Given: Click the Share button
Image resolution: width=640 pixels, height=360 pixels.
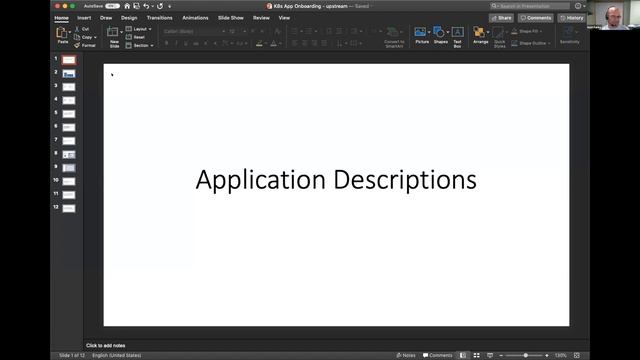Looking at the screenshot, I should 501,18.
